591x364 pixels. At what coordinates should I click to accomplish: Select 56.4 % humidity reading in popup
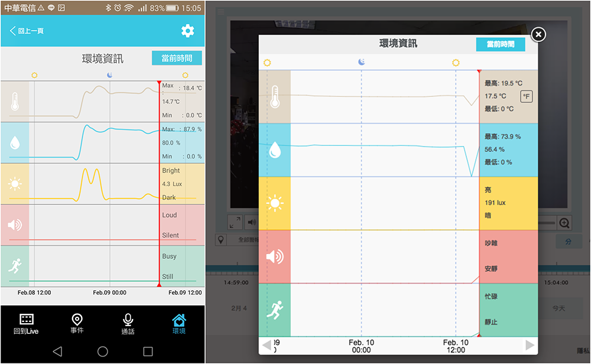tap(495, 149)
